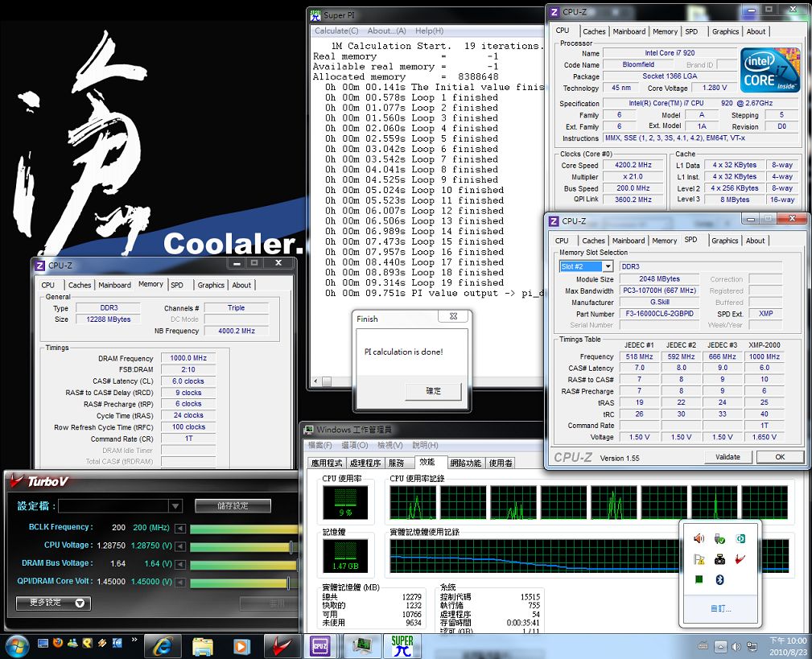Click decrease arrow for QPI/DRAM Core Volt

coord(180,583)
